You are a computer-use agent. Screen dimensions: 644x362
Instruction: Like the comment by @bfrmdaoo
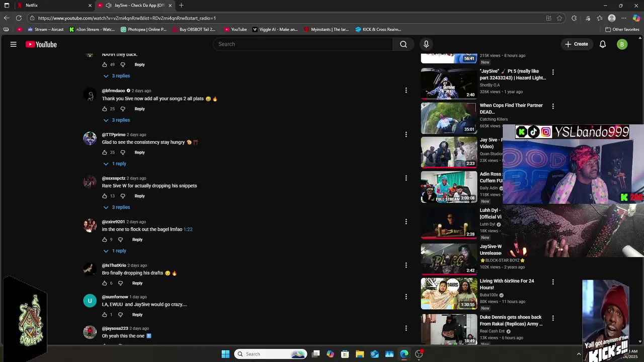pos(105,109)
